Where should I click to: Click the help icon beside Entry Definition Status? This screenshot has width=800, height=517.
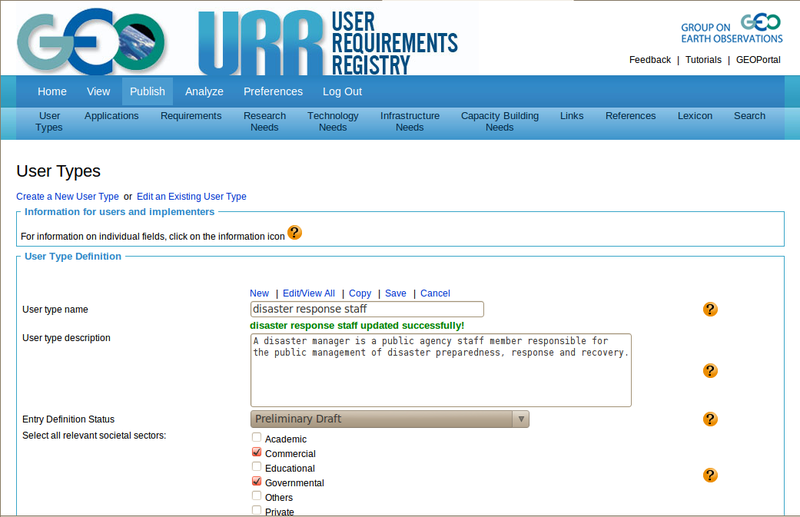(x=710, y=419)
